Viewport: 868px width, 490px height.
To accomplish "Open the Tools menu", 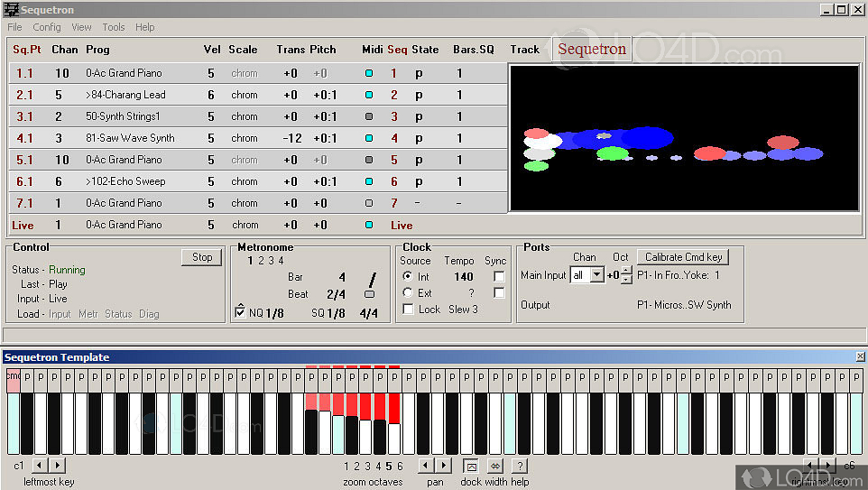I will tap(114, 27).
